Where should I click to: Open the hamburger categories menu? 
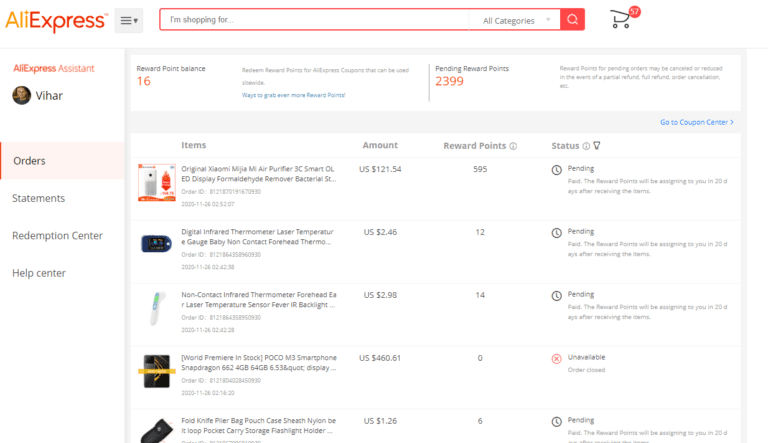(129, 21)
